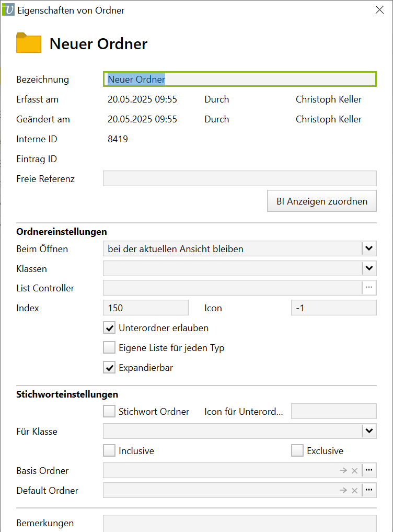Expand the Beim Öffnen dropdown
This screenshot has height=532, width=393.
pyautogui.click(x=369, y=248)
